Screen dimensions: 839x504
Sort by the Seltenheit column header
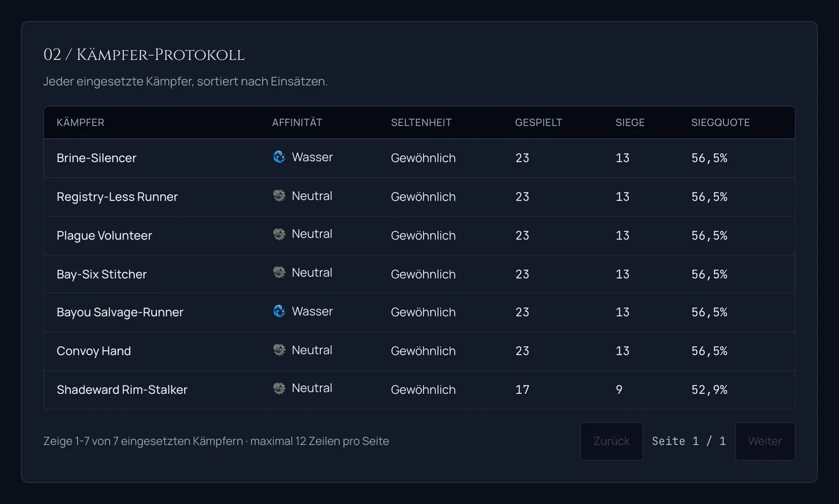point(421,123)
